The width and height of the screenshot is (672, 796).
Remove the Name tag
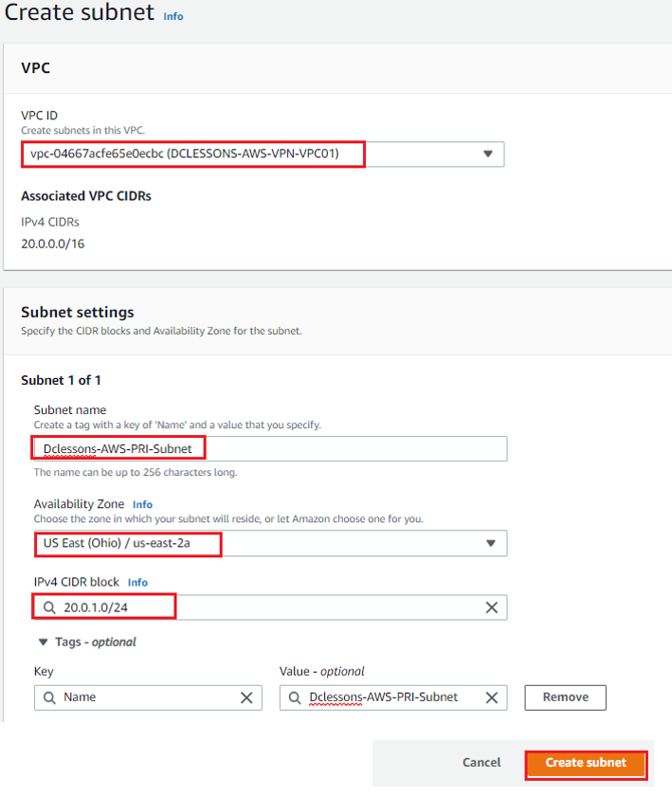pyautogui.click(x=565, y=697)
